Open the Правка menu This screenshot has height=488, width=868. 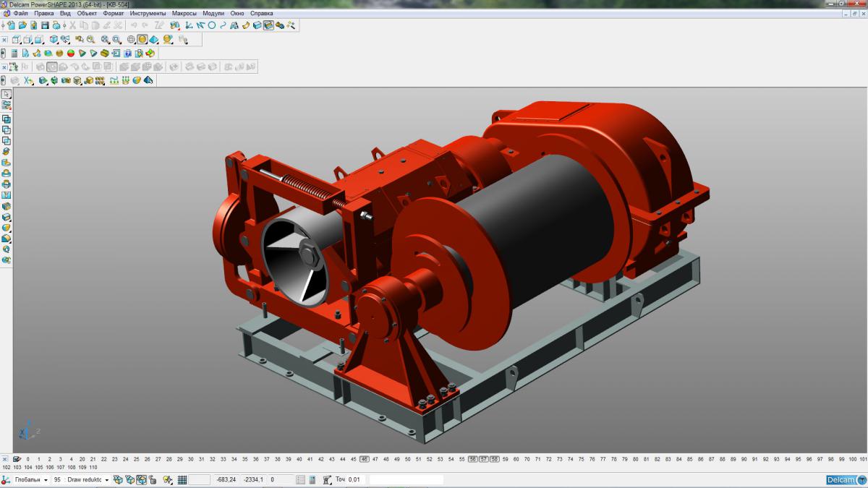click(x=44, y=13)
